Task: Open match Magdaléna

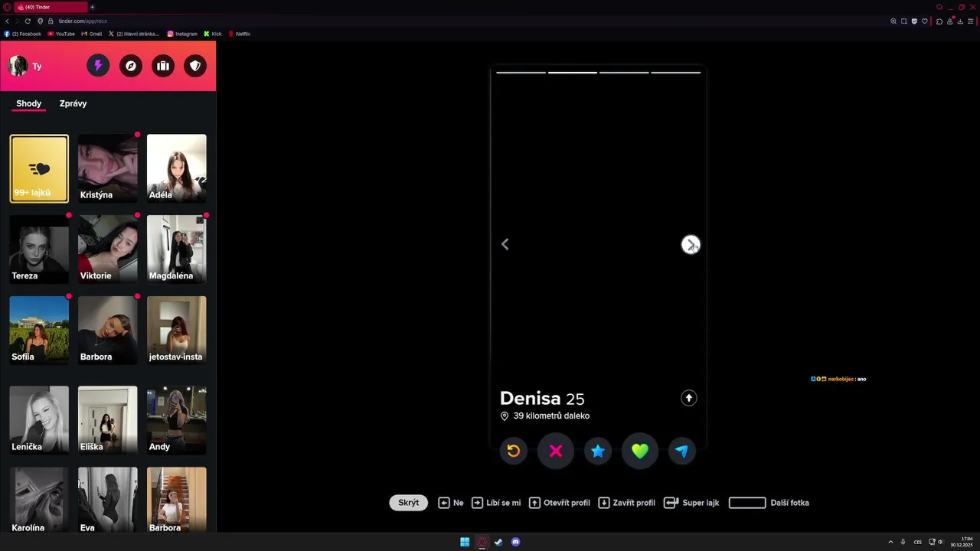Action: point(177,249)
